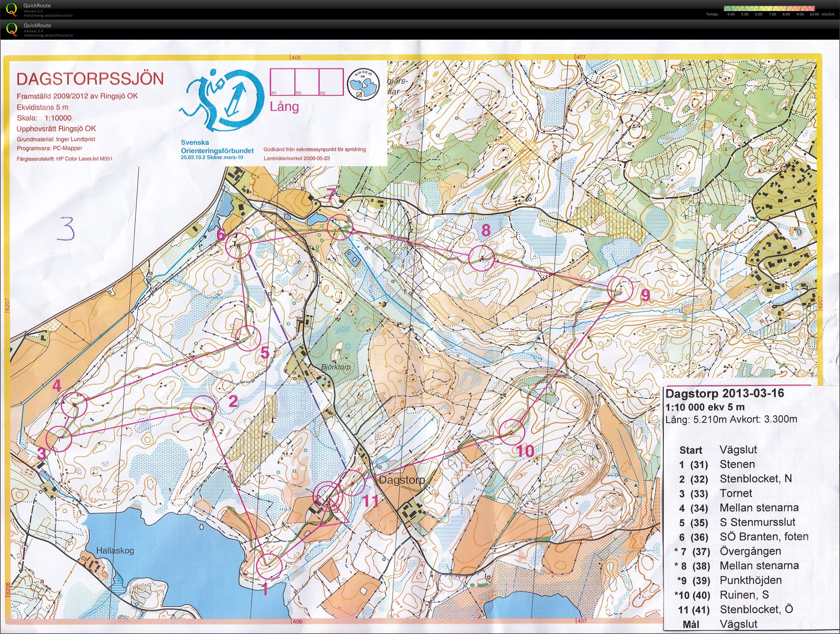The height and width of the screenshot is (634, 840).
Task: Click the '*7 (37) Övergången' row
Action: point(728,551)
